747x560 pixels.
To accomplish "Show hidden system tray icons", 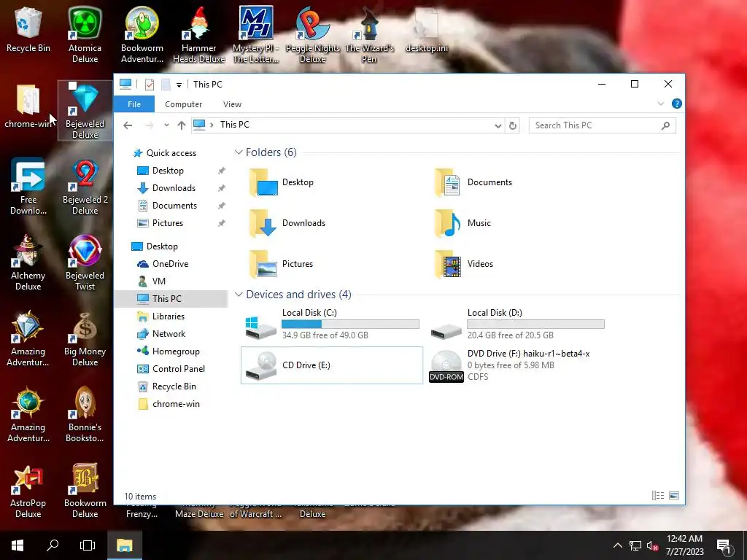I will coord(617,545).
